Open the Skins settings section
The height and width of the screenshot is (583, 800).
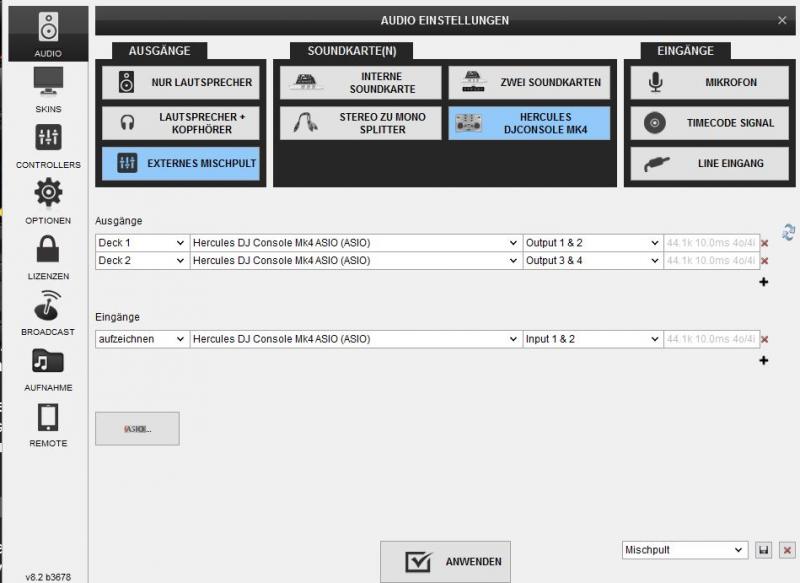click(x=48, y=90)
